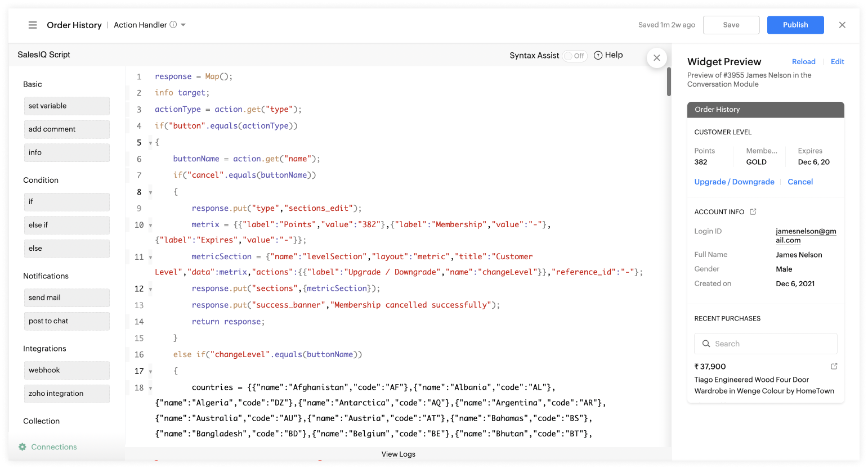Choose the 'post to chat' block
Image resolution: width=868 pixels, height=469 pixels.
66,321
